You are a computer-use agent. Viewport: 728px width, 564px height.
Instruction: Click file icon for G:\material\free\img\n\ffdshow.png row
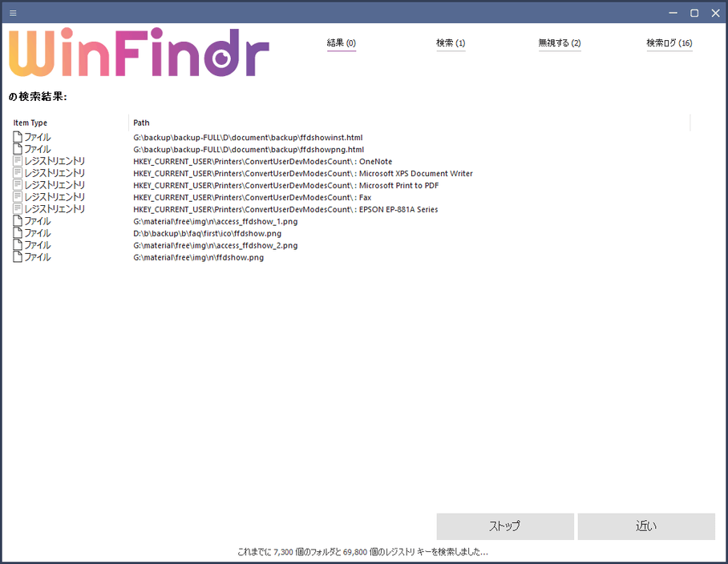(x=18, y=257)
